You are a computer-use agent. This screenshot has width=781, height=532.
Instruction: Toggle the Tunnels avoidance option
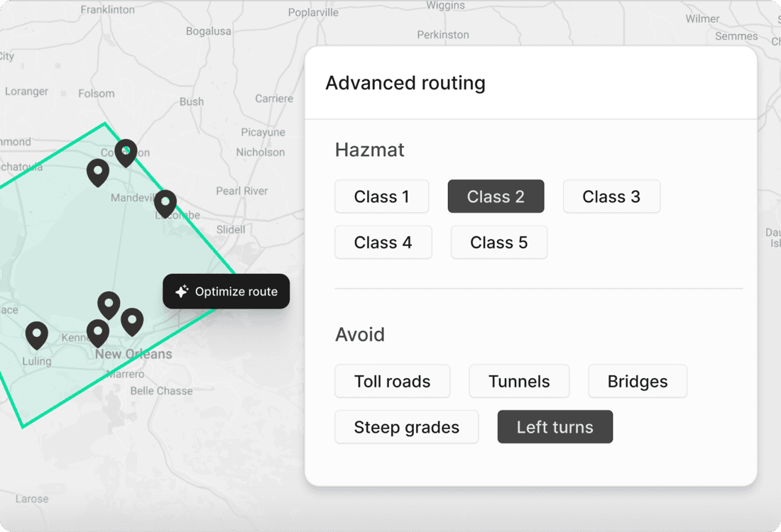[519, 381]
